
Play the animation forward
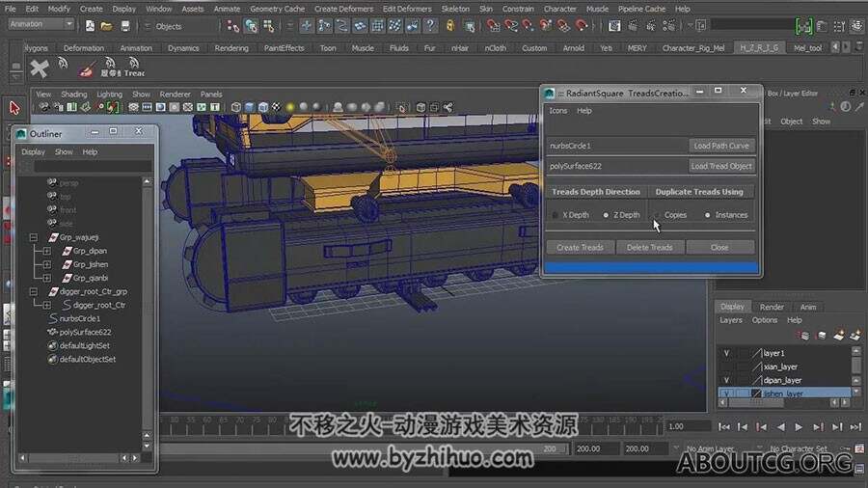799,426
